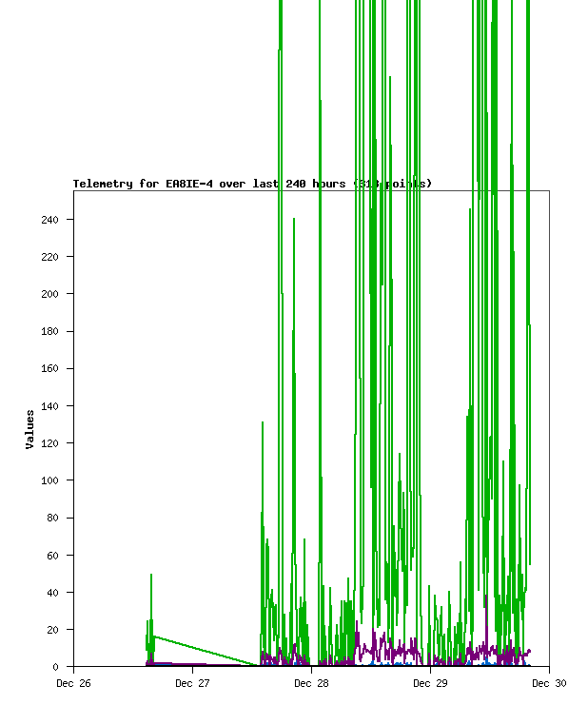The image size is (588, 705).
Task: Select the Dec 28 x-axis date label
Action: point(311,682)
